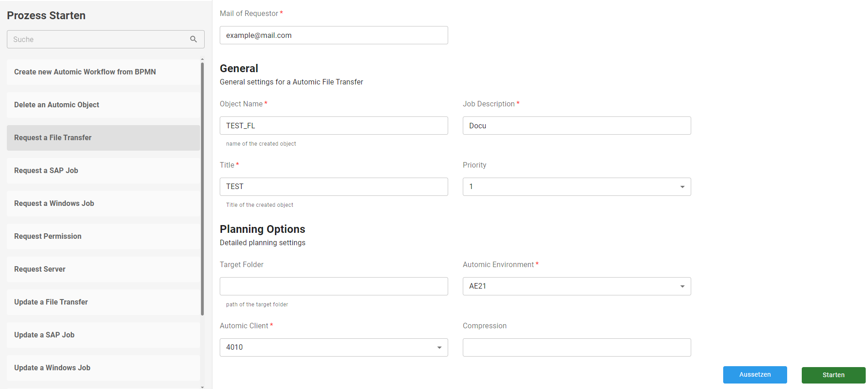
Task: Open the Priority dropdown
Action: coord(577,187)
